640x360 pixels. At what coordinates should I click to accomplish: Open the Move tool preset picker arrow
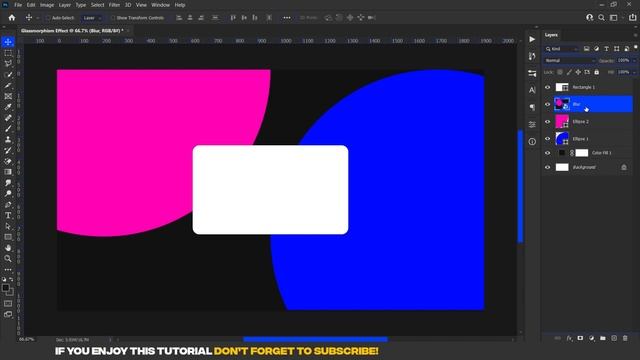pyautogui.click(x=38, y=18)
